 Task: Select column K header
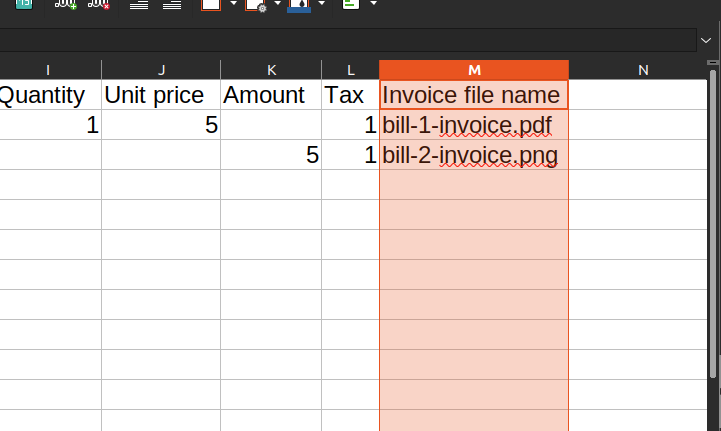coord(271,70)
